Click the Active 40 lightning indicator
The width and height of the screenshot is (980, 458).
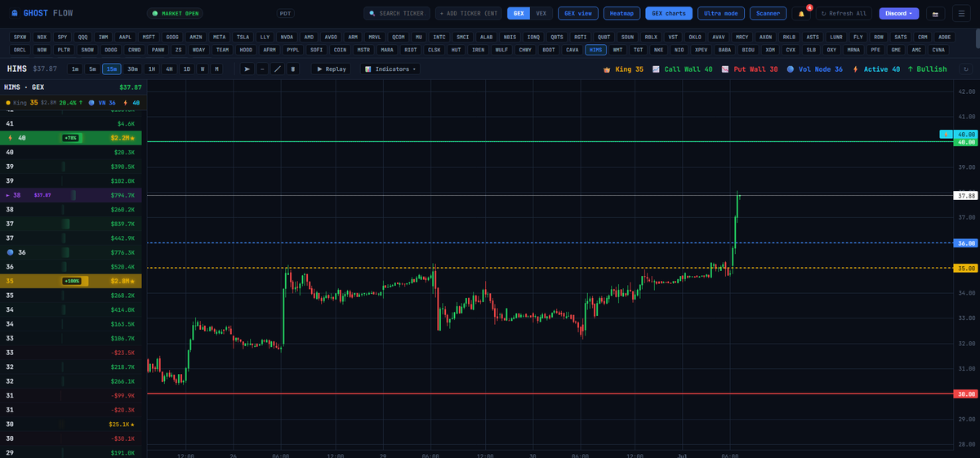[875, 69]
